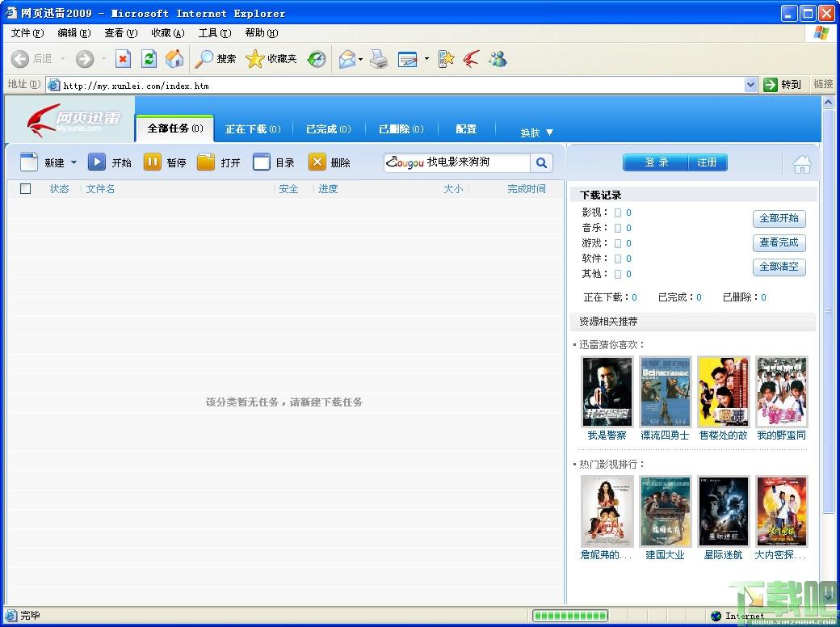Click the 登录 login button
Viewport: 840px width, 627px height.
tap(656, 162)
